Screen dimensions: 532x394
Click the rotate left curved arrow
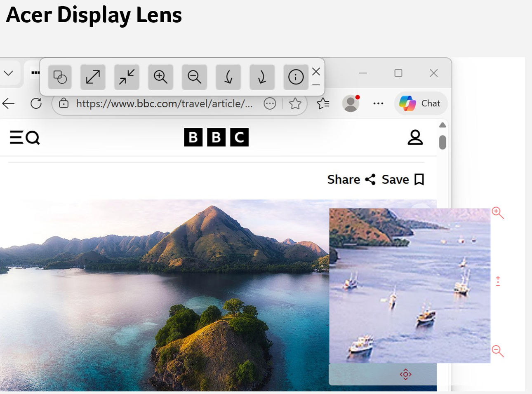[x=228, y=77]
